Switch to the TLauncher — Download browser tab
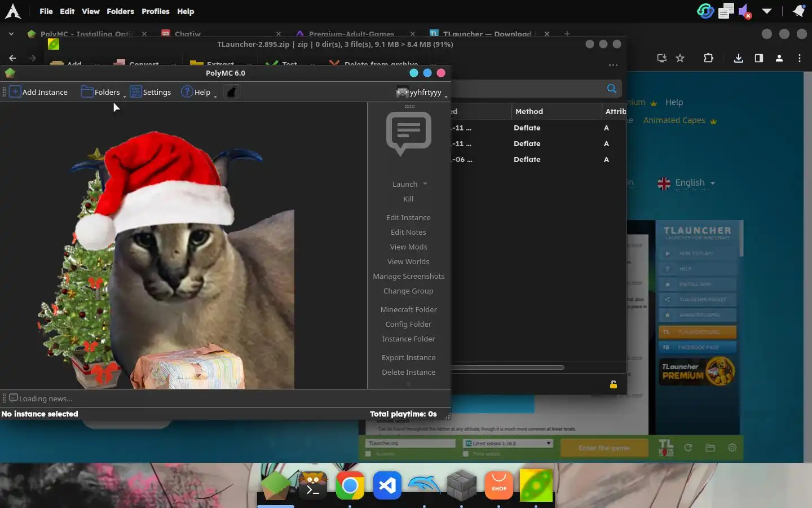The height and width of the screenshot is (508, 812). tap(489, 34)
